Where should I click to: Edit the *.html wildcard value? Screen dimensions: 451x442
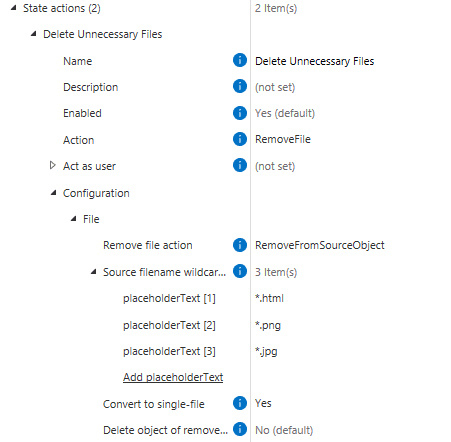point(269,298)
